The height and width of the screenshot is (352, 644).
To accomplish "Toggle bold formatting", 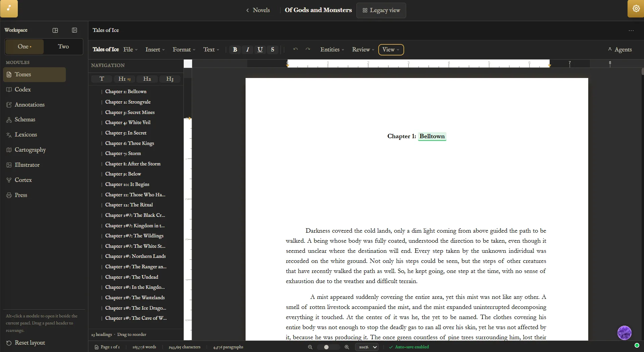I will pos(235,49).
